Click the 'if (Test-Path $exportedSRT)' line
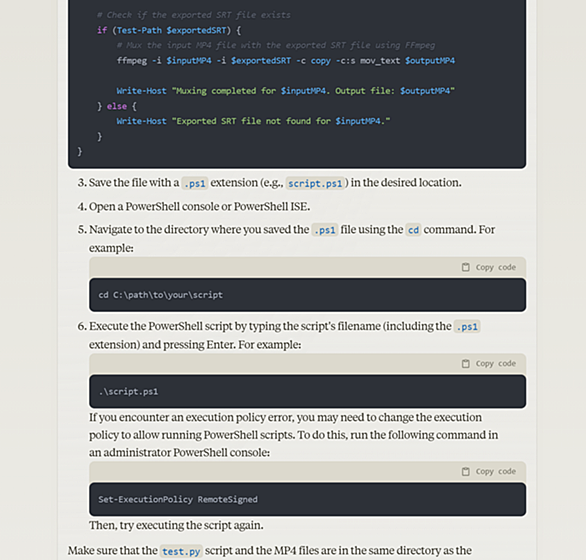This screenshot has height=560, width=586. [x=169, y=30]
